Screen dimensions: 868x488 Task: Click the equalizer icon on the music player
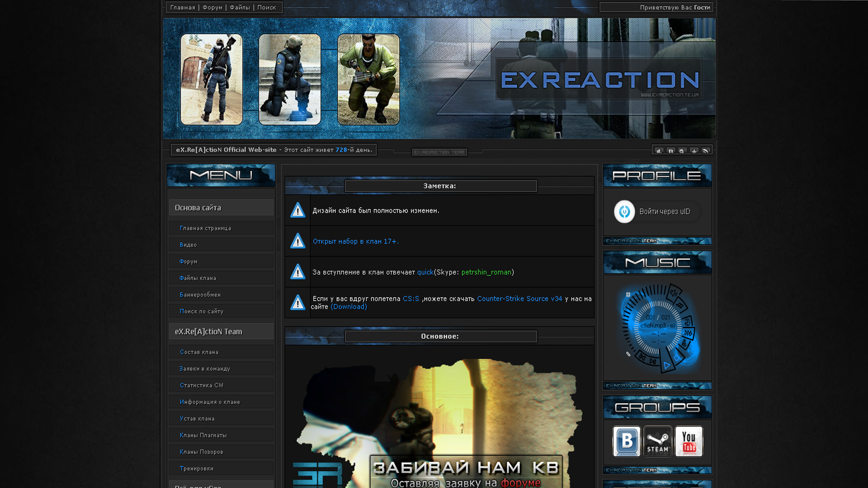coord(684,344)
